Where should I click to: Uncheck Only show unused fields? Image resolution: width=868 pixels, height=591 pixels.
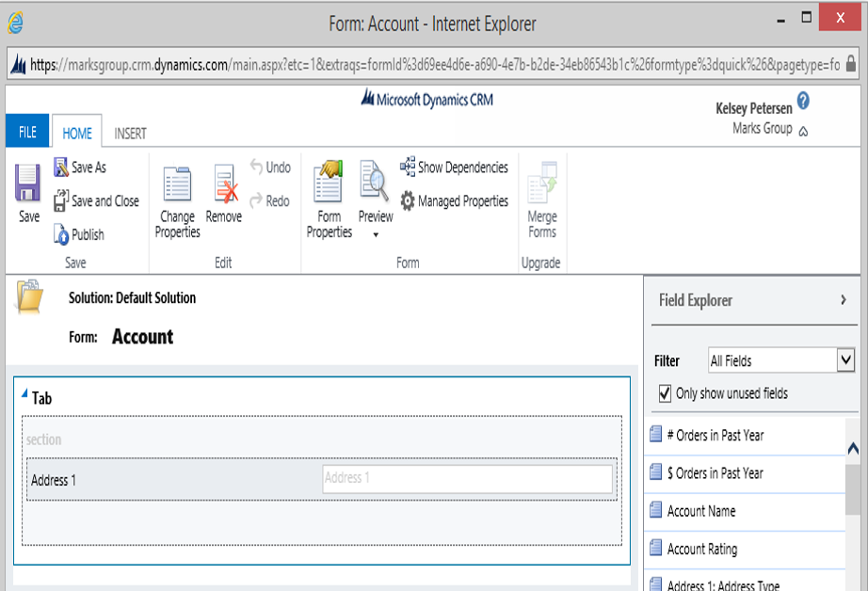(x=665, y=393)
